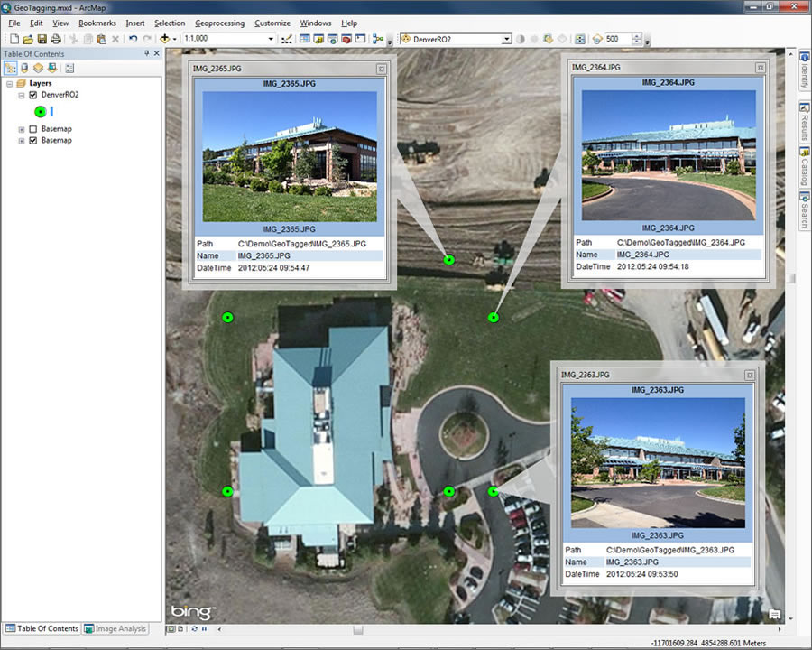Increase the 500 value with up arrow
The height and width of the screenshot is (650, 812).
tap(637, 36)
